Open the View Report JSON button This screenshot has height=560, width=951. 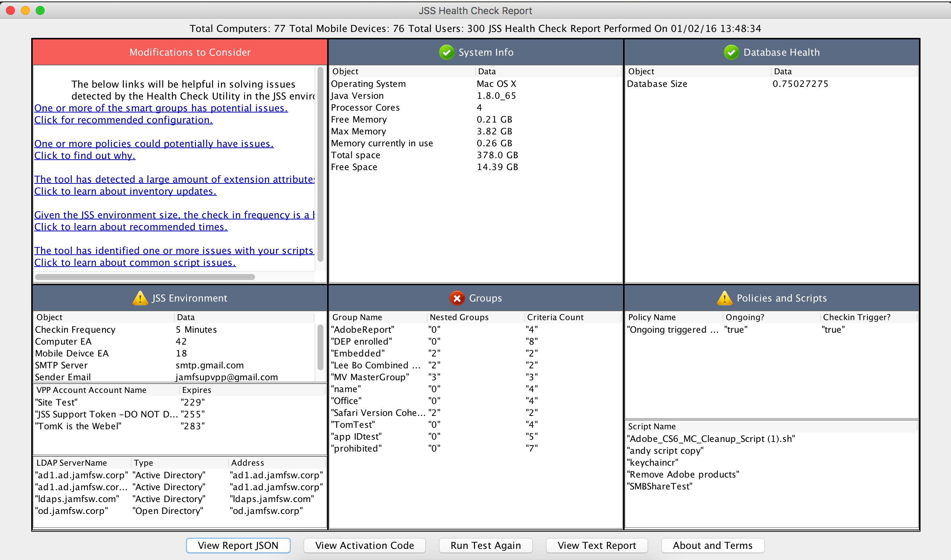tap(238, 545)
